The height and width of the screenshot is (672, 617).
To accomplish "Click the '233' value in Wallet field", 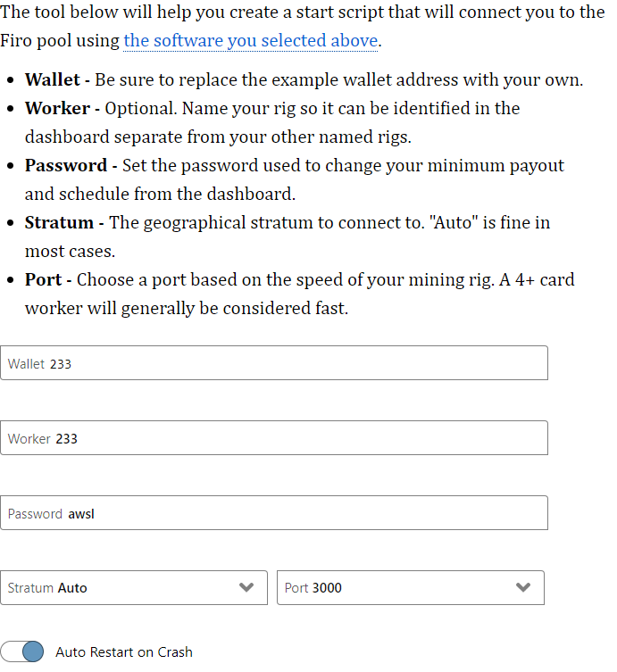I will pyautogui.click(x=61, y=364).
